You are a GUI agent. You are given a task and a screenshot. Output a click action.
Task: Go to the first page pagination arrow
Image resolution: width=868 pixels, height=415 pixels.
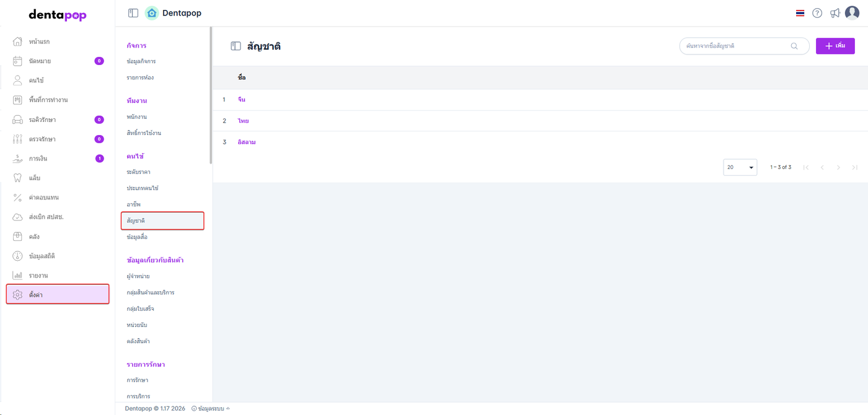pyautogui.click(x=806, y=167)
